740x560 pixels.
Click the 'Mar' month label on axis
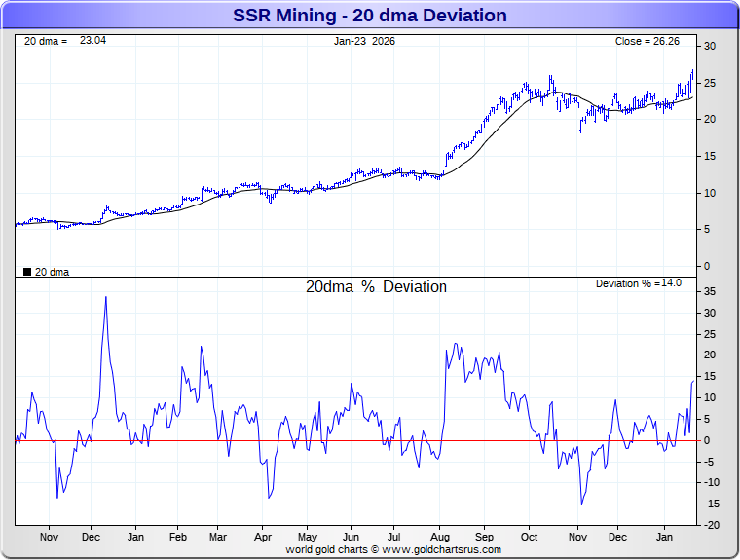coord(217,538)
